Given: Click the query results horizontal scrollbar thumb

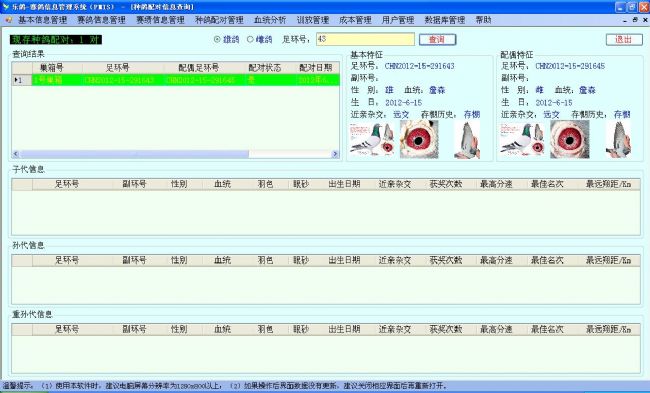Looking at the screenshot, I should coord(134,154).
